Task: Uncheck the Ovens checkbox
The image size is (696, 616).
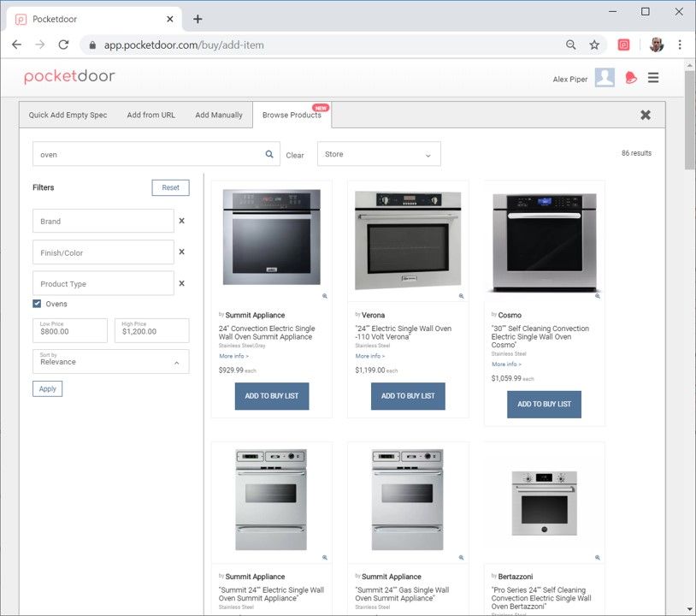Action: click(x=37, y=304)
